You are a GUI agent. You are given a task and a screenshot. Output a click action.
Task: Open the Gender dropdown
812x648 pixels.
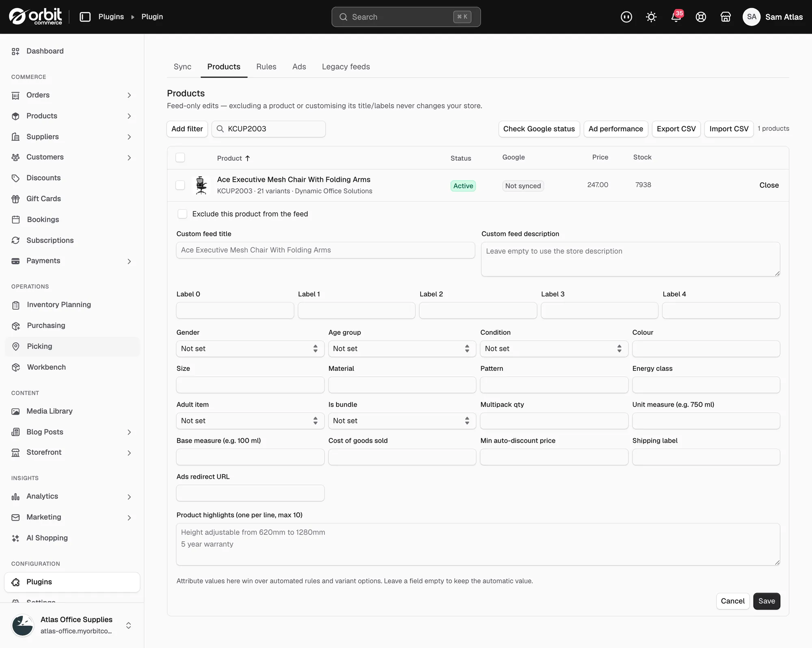[250, 349]
